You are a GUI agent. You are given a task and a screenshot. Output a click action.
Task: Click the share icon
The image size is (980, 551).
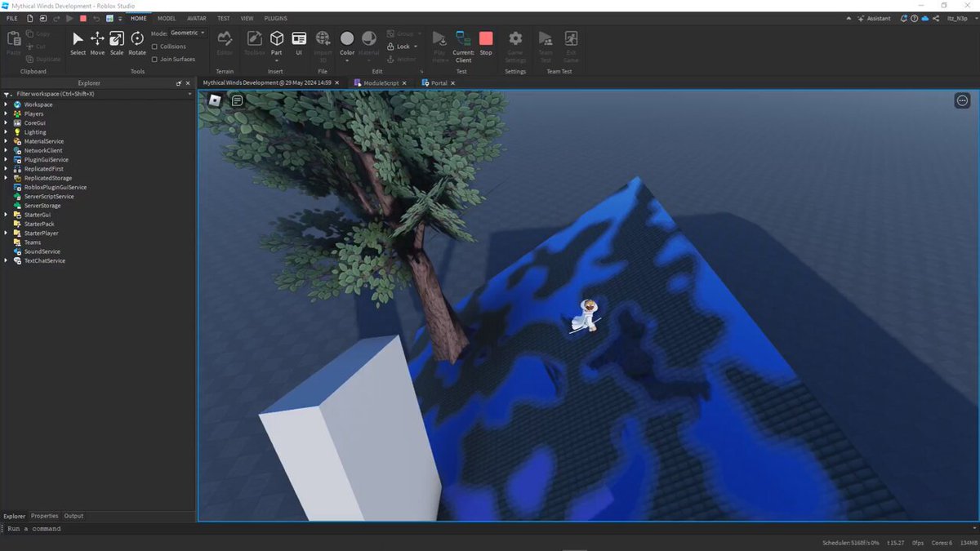pyautogui.click(x=936, y=18)
